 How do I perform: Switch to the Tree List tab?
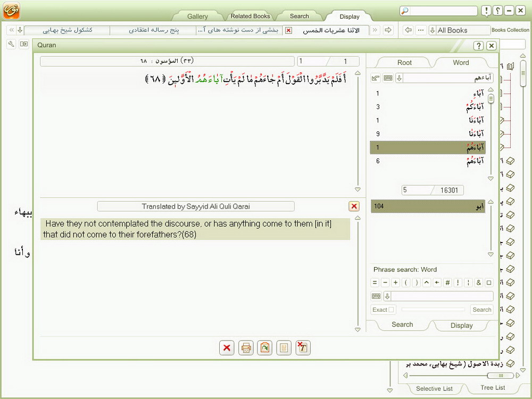click(493, 387)
